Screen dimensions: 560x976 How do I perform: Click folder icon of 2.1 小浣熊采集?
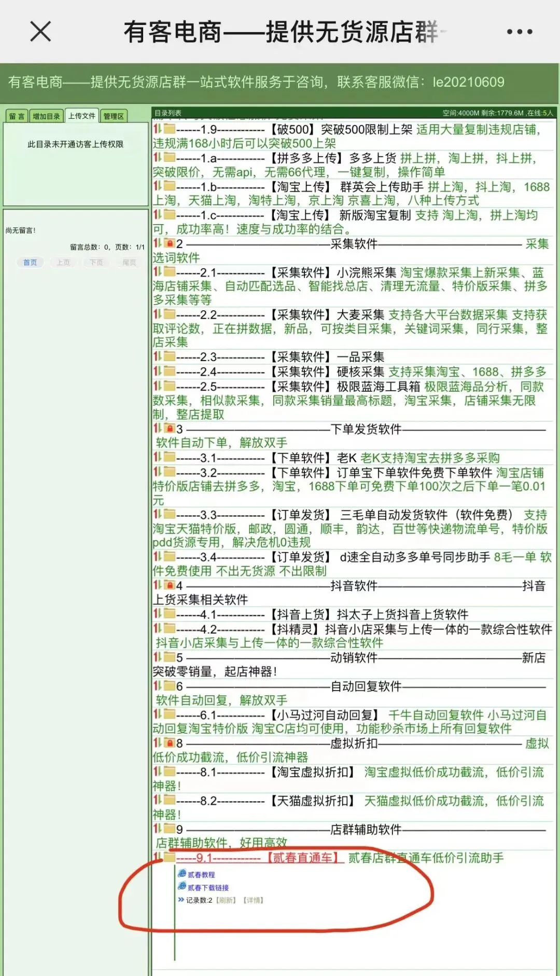click(x=170, y=271)
